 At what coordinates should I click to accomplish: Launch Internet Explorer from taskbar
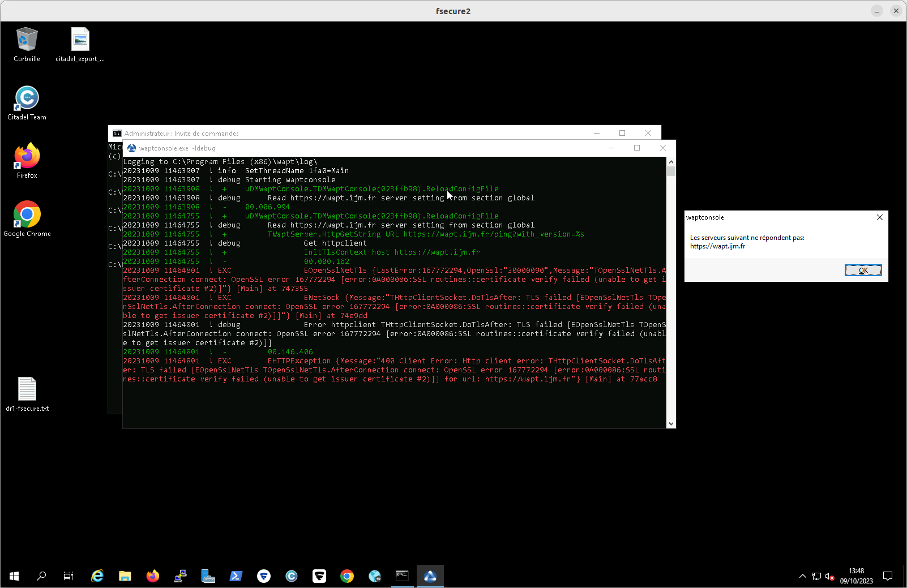(97, 576)
